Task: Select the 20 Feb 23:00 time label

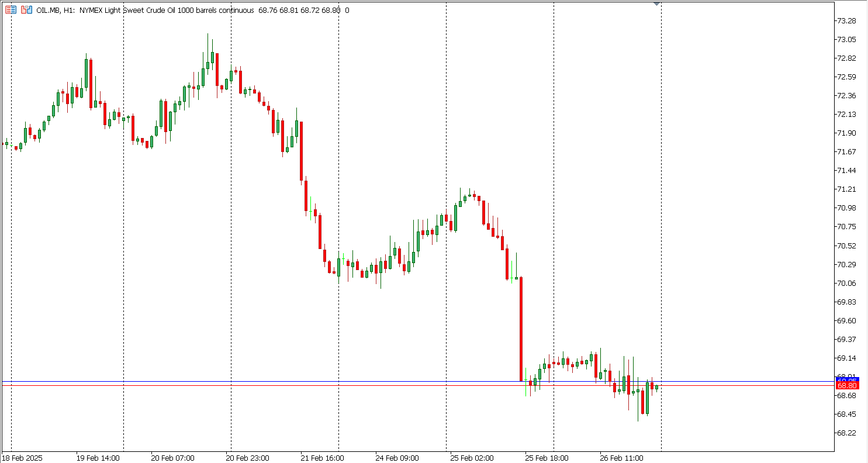Action: pos(247,458)
